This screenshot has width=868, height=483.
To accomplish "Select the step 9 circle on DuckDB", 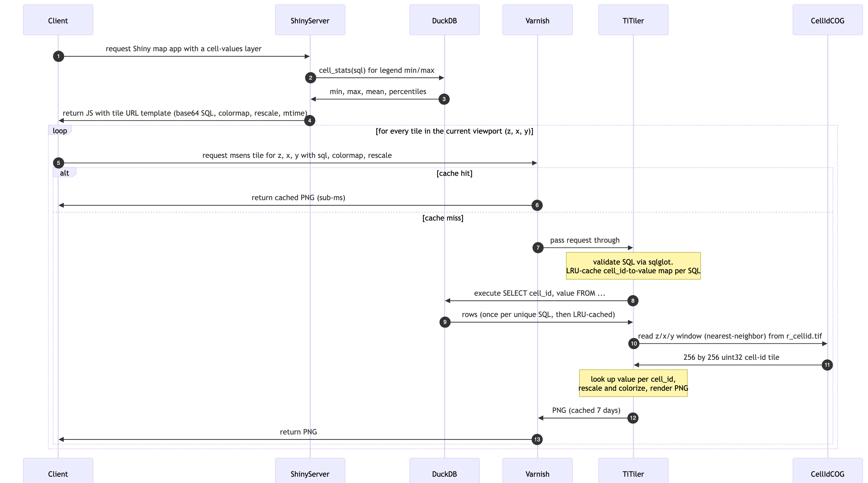I will click(445, 322).
